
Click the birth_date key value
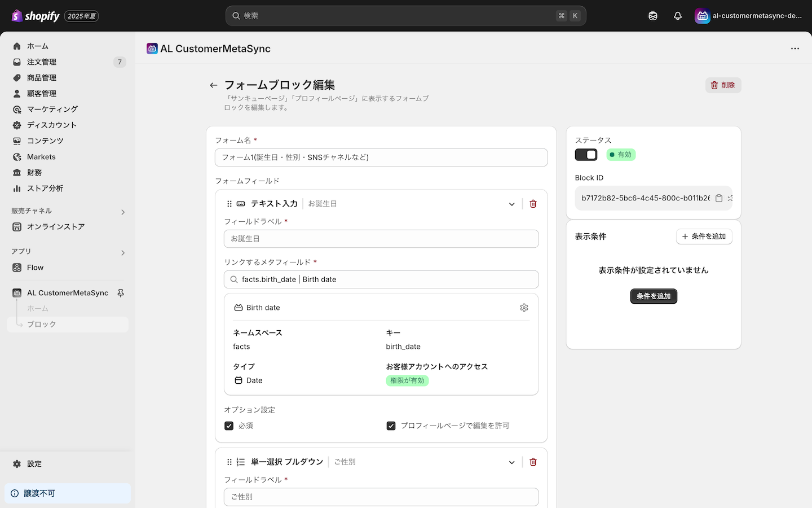tap(403, 347)
